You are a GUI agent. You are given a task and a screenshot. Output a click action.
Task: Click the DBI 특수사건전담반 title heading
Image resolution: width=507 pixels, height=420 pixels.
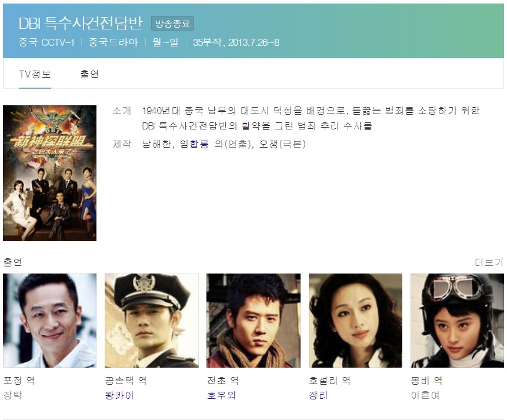(x=81, y=23)
